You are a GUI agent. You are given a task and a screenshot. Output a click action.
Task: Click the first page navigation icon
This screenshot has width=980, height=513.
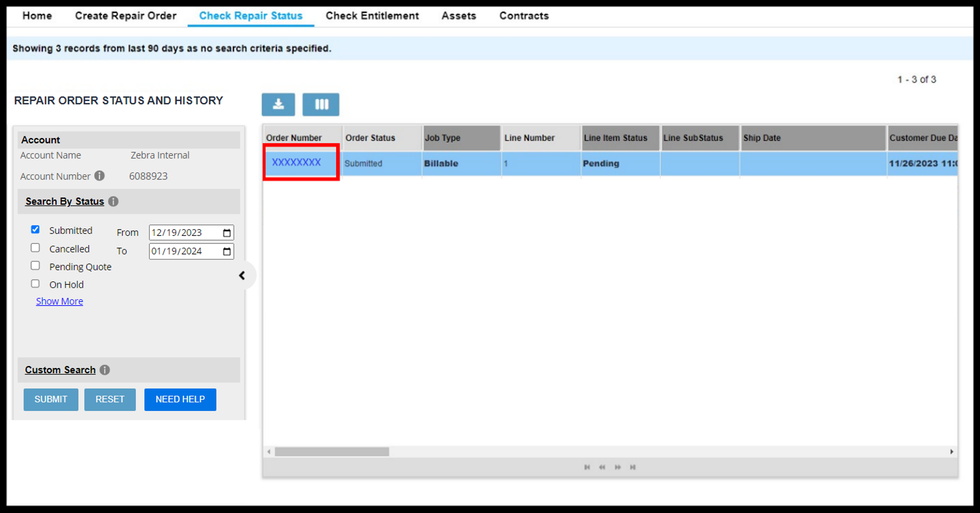click(587, 467)
